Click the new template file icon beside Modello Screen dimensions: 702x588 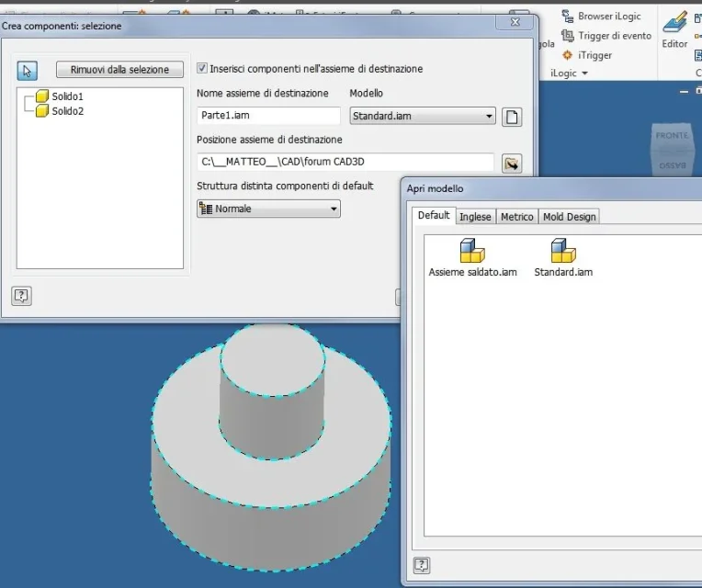tap(512, 118)
